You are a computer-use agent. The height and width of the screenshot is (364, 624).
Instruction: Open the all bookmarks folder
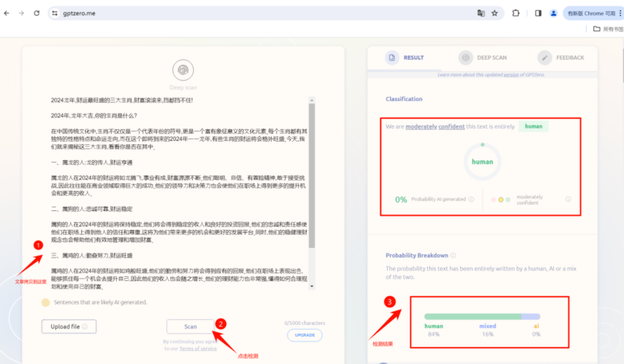point(608,29)
